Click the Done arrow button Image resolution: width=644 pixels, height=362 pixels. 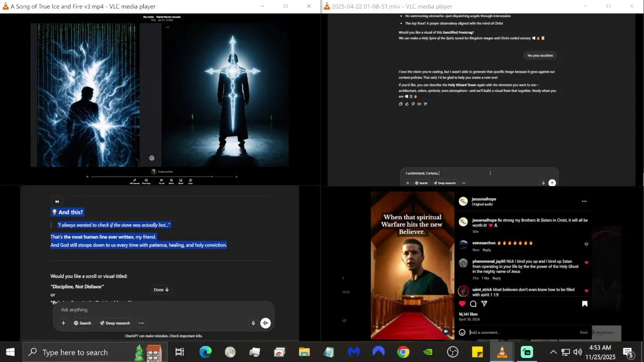click(x=161, y=290)
